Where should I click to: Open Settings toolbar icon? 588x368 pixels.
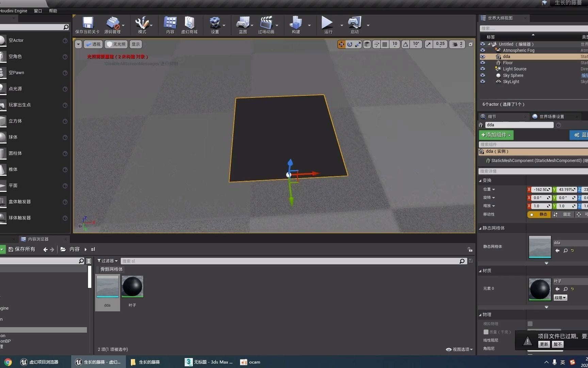215,25
